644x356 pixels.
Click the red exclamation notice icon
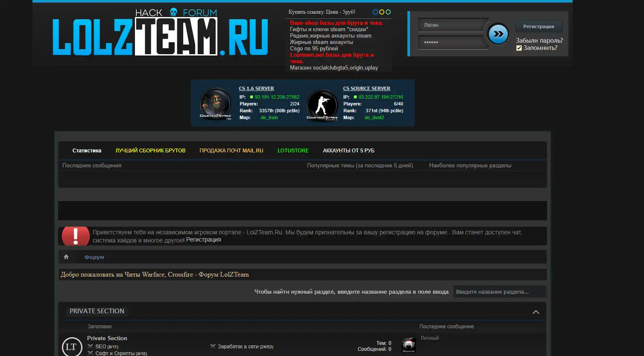[76, 236]
